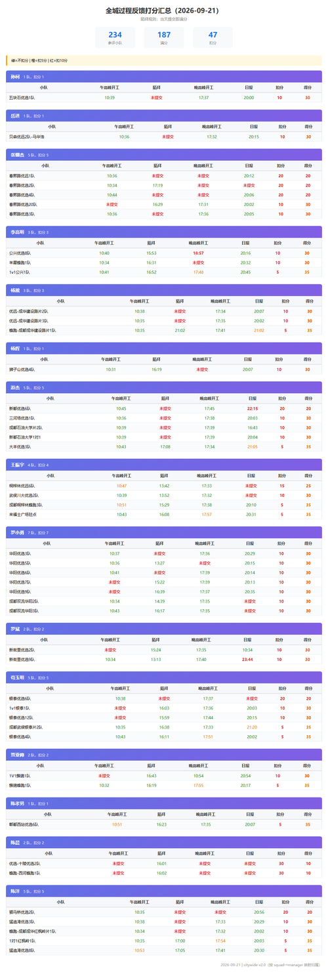Click orange 10:47 noon-peak start time
328x980 pixels.
click(x=122, y=486)
